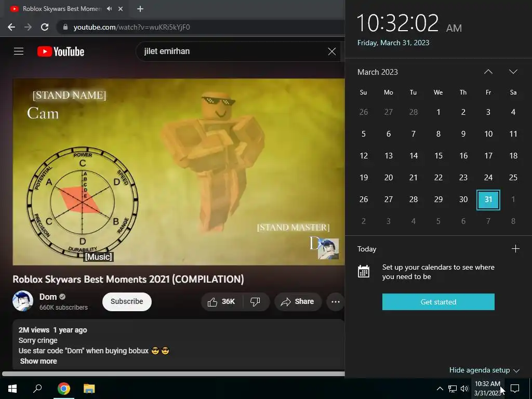Show more of the description
532x399 pixels.
pyautogui.click(x=38, y=361)
